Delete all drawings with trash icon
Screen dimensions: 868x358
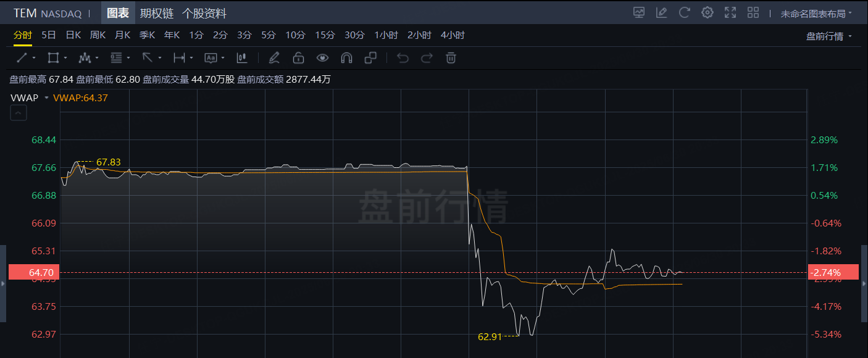click(x=451, y=58)
